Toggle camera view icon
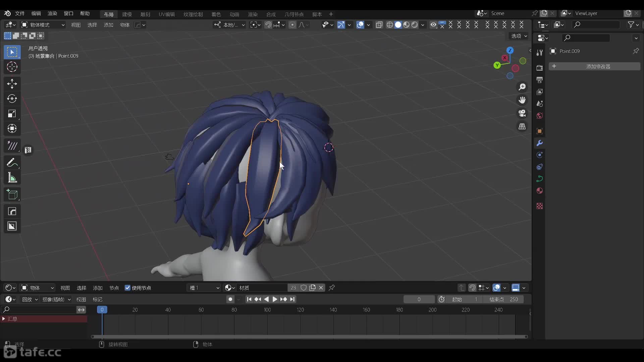 (522, 113)
